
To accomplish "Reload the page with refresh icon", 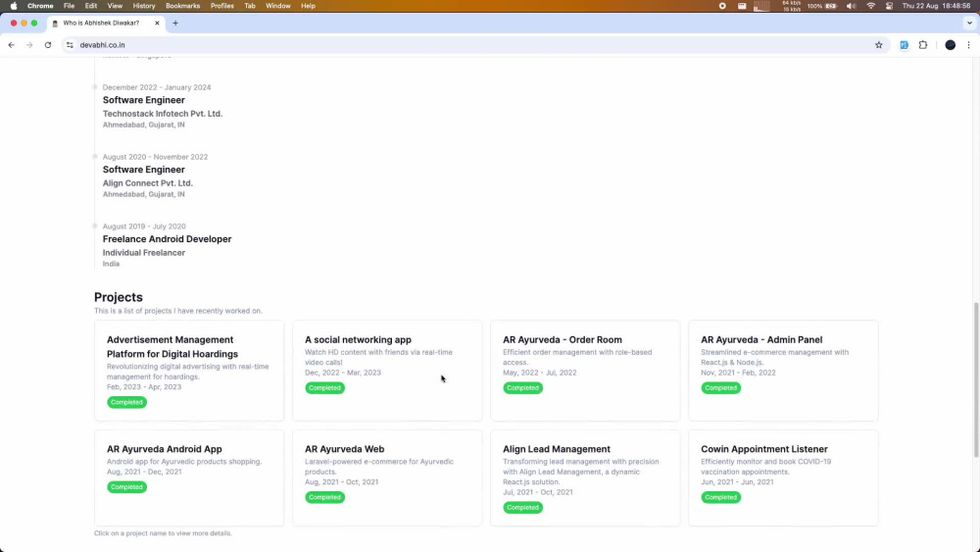I will coord(47,45).
